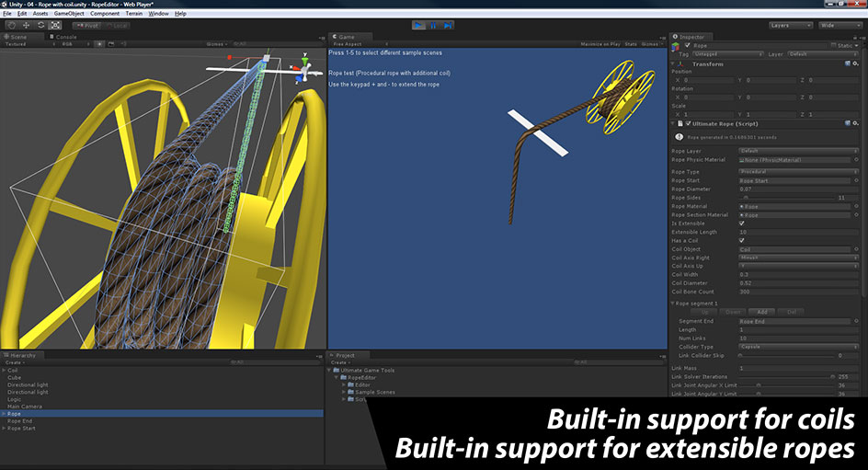Toggle Scene view game overlay icon

pos(111,44)
